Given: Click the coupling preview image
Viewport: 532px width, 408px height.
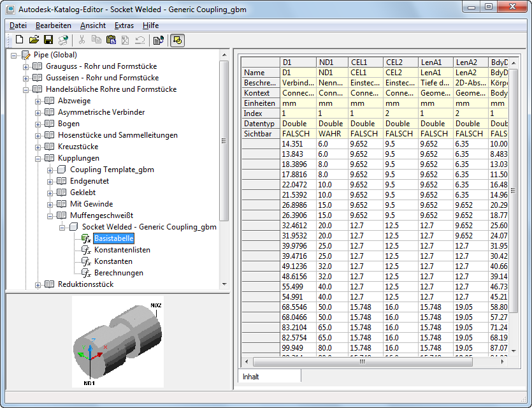Looking at the screenshot, I should click(118, 341).
